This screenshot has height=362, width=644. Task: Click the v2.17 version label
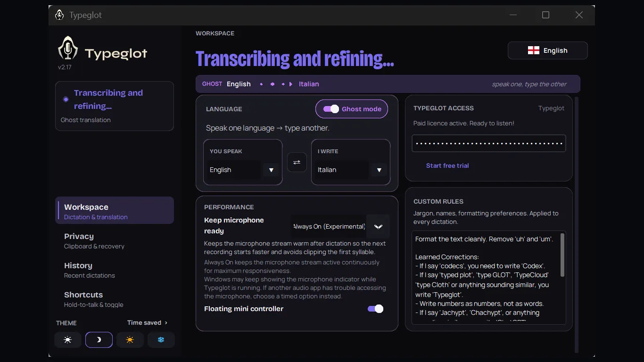pos(65,67)
